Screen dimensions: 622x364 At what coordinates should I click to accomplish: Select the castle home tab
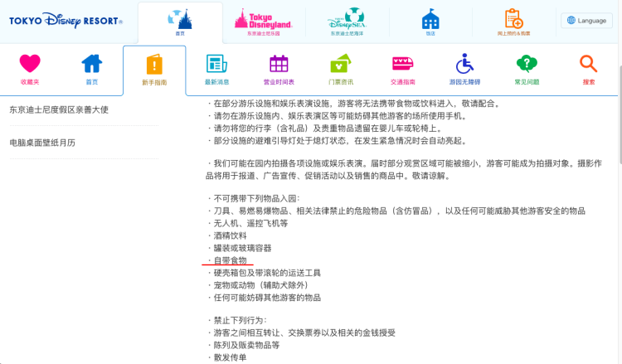click(x=180, y=22)
